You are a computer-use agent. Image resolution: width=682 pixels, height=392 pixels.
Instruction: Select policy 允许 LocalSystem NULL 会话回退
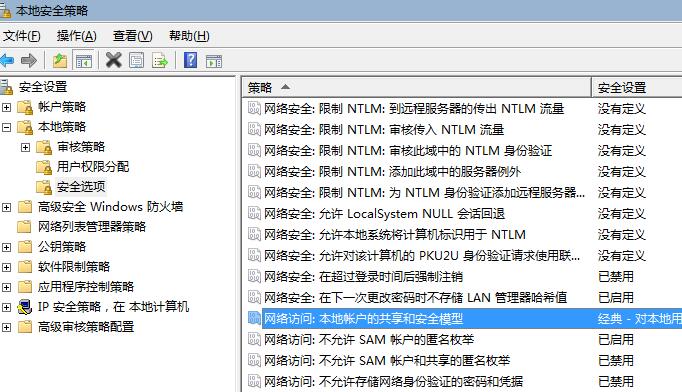pyautogui.click(x=384, y=214)
